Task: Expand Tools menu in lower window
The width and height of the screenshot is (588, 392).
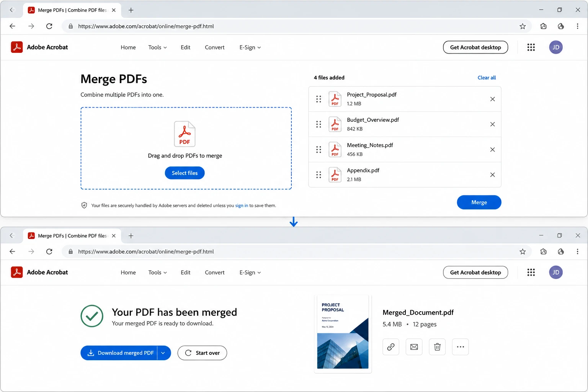Action: [157, 273]
